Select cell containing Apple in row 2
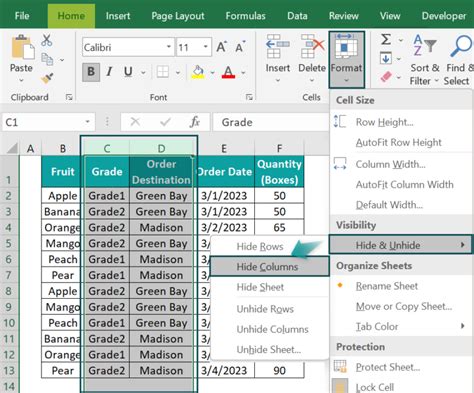 pos(62,196)
